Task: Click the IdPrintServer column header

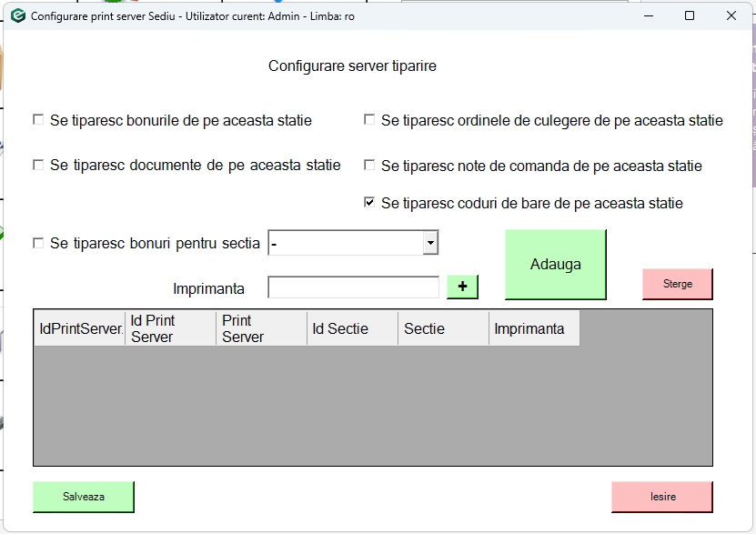Action: 80,328
